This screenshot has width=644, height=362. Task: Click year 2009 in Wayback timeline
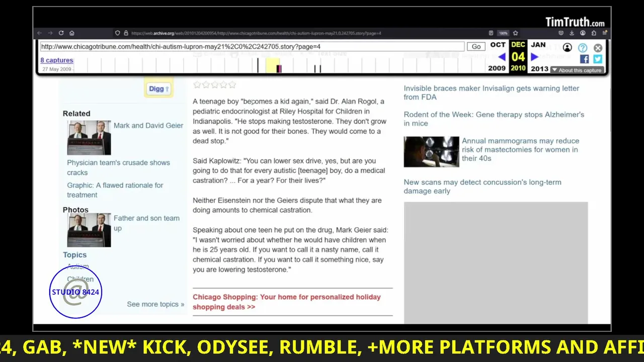(x=497, y=68)
